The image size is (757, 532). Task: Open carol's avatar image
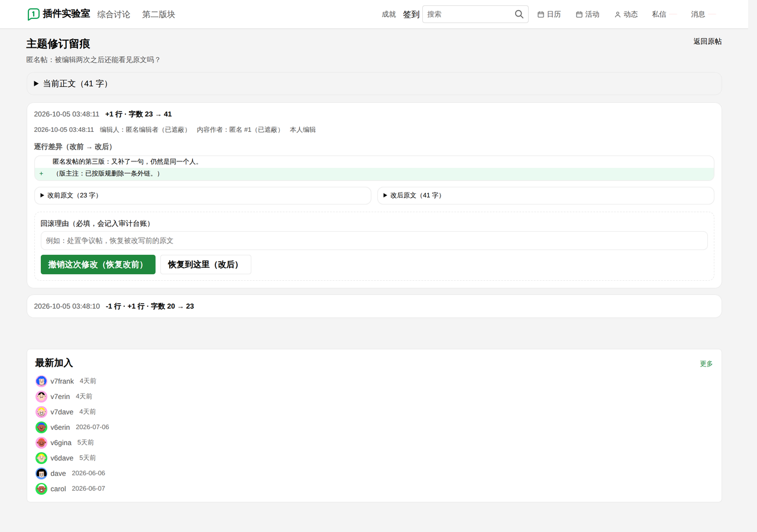(41, 489)
